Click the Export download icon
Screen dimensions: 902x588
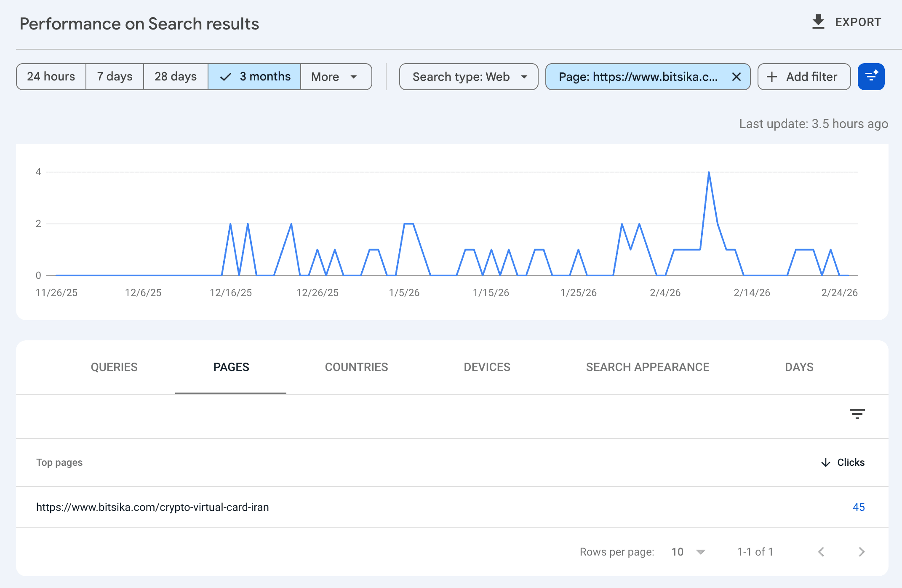[x=817, y=22]
